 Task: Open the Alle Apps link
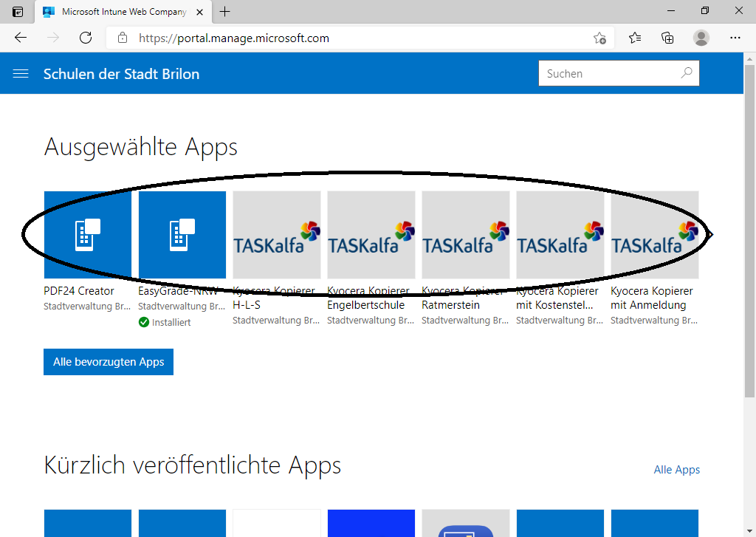point(676,470)
